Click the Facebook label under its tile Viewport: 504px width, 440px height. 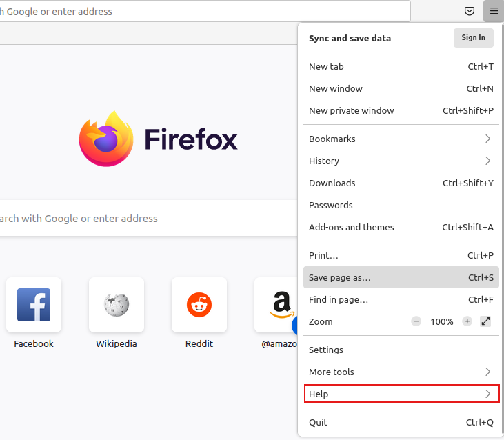[x=34, y=344]
